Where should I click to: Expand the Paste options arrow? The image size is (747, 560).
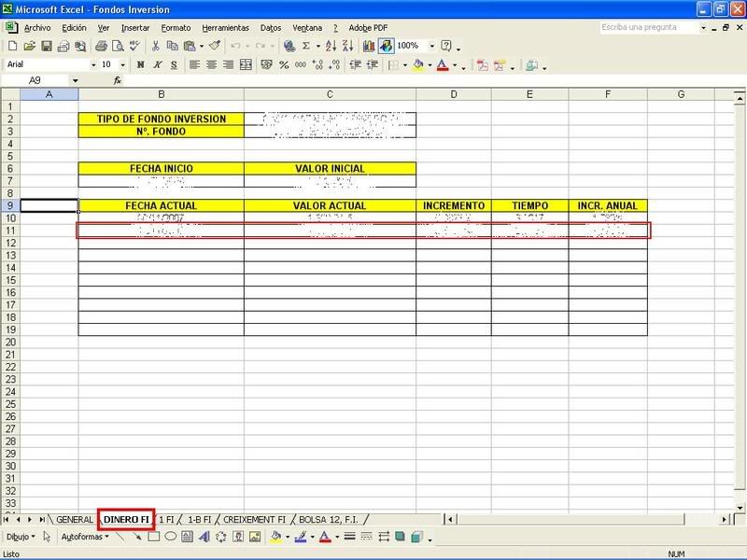[202, 46]
